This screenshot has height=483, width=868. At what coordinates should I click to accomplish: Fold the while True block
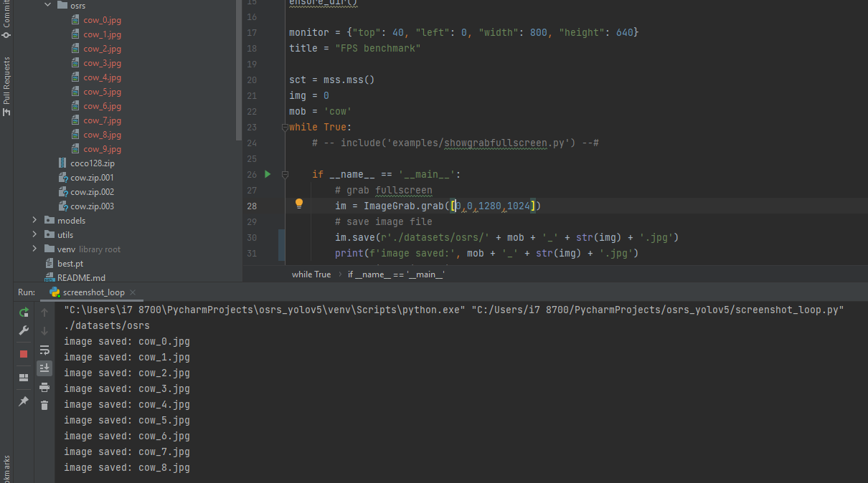pyautogui.click(x=285, y=127)
